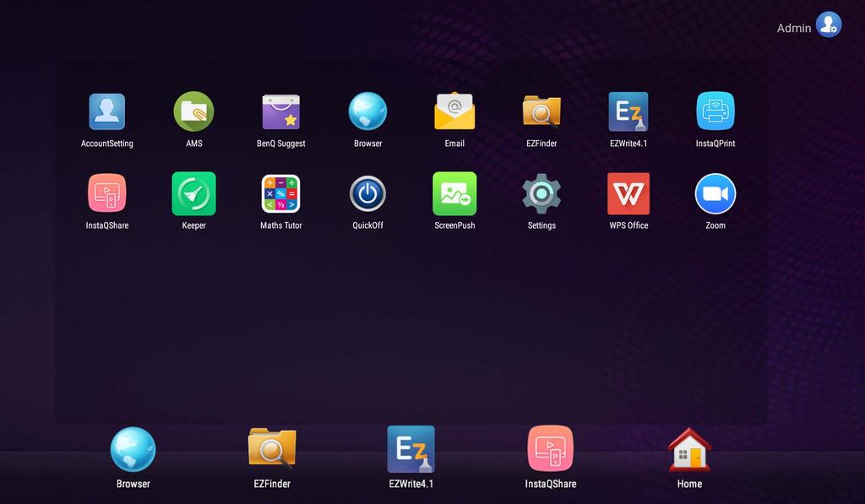Launch the InstaQPrint printer app

715,111
